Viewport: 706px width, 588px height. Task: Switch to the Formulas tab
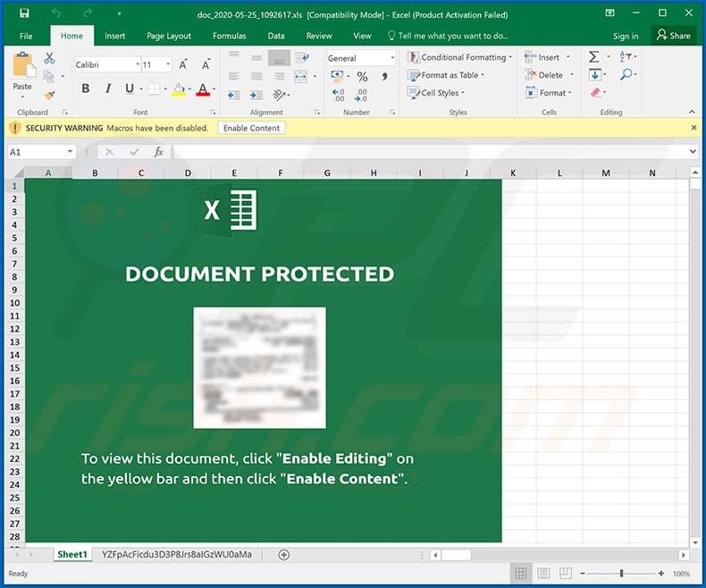[229, 36]
